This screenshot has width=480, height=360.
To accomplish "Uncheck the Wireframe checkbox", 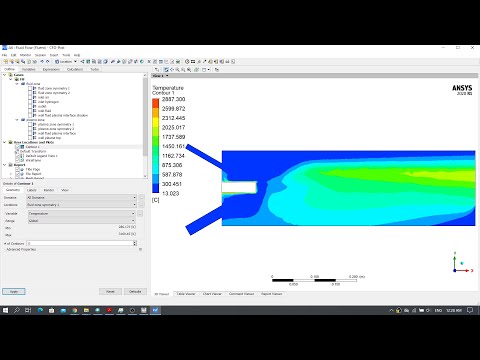I will [18, 160].
